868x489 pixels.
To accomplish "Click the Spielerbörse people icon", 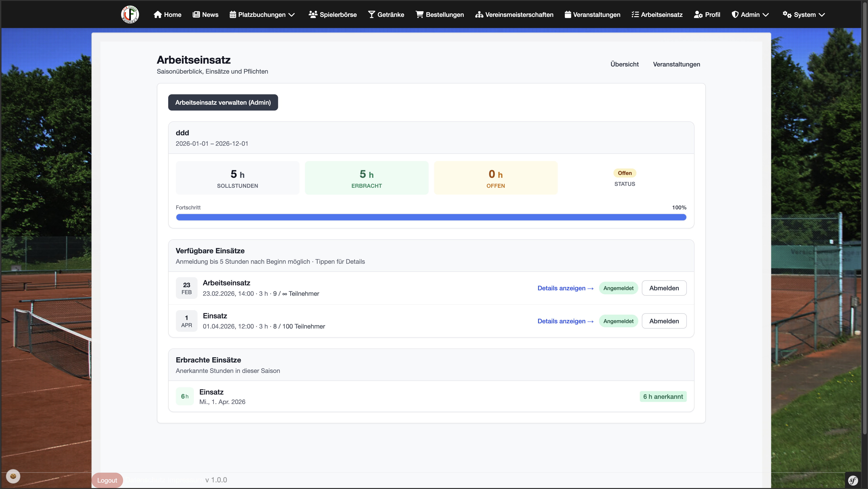I will [x=313, y=14].
